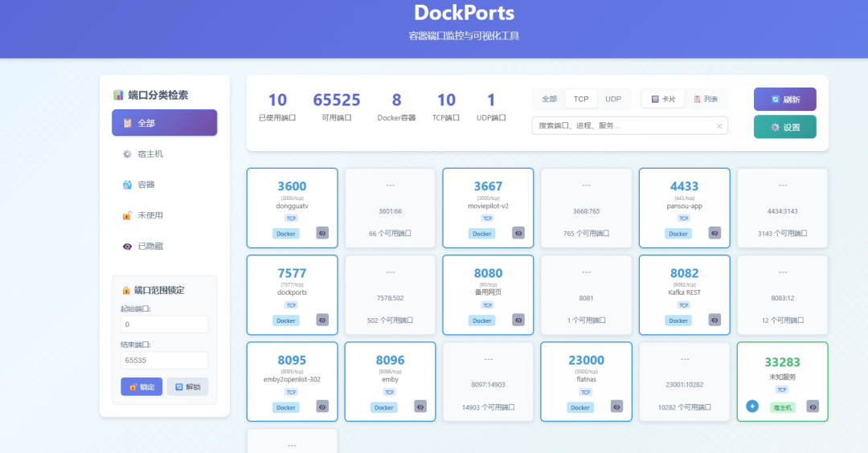Click the eye icon on port 7577 dockports
Image resolution: width=868 pixels, height=453 pixels.
(x=322, y=320)
